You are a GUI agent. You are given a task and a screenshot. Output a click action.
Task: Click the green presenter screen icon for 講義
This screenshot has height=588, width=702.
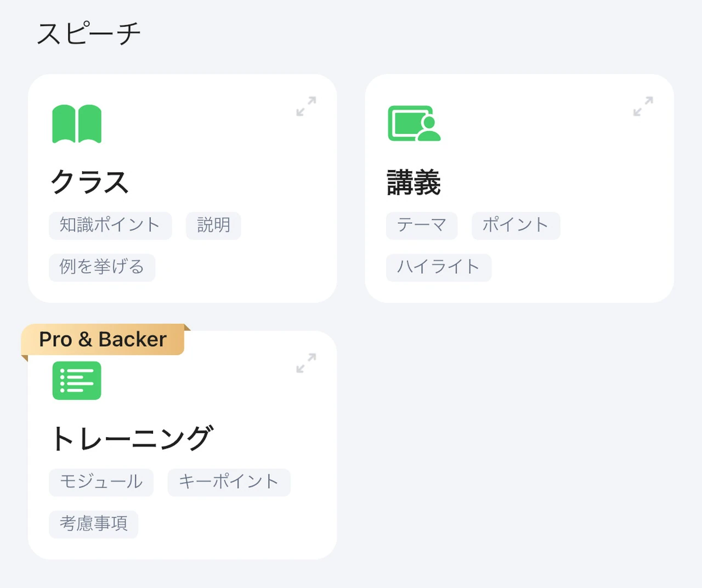414,123
